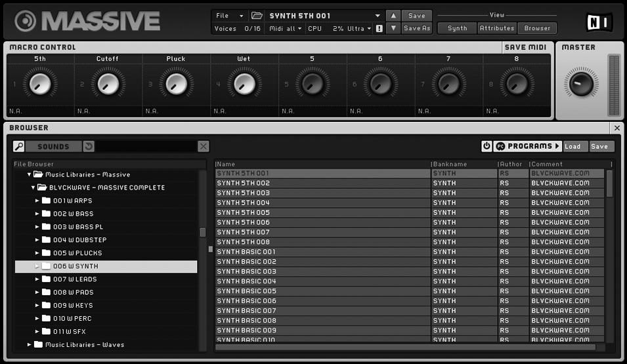Toggle the PROGRAMS list button
Viewport: 627px width, 364px height.
[x=528, y=146]
